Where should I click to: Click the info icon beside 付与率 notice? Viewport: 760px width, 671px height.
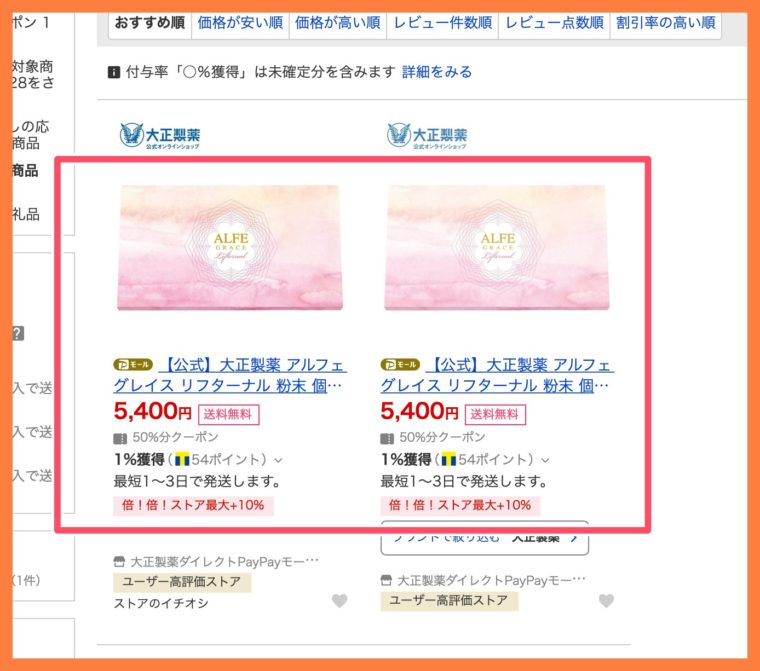tap(113, 73)
